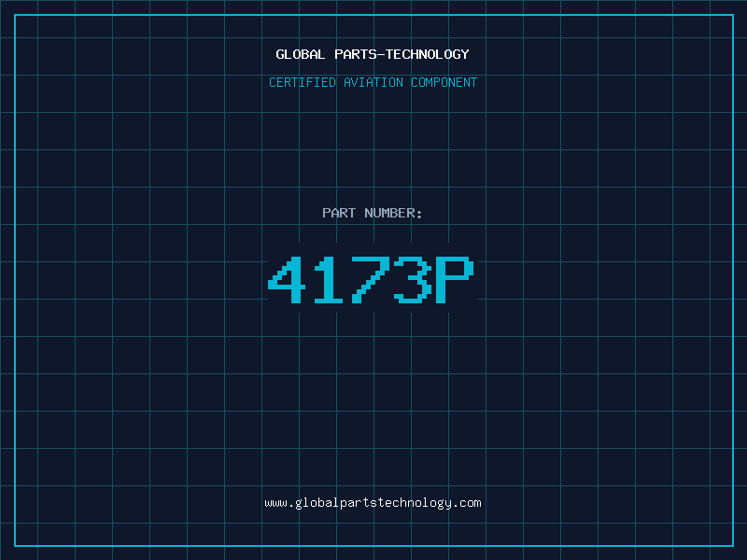
Task: Click the word GLOBAL in the title
Action: [301, 54]
